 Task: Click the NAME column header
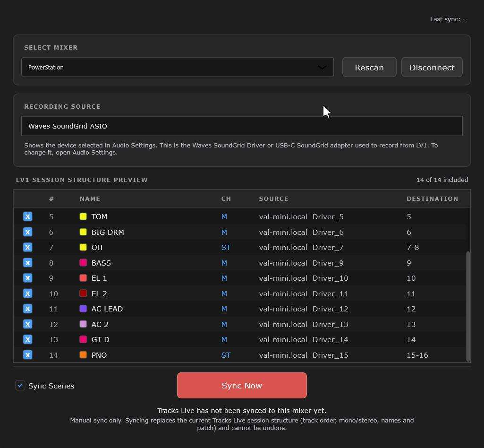[90, 198]
